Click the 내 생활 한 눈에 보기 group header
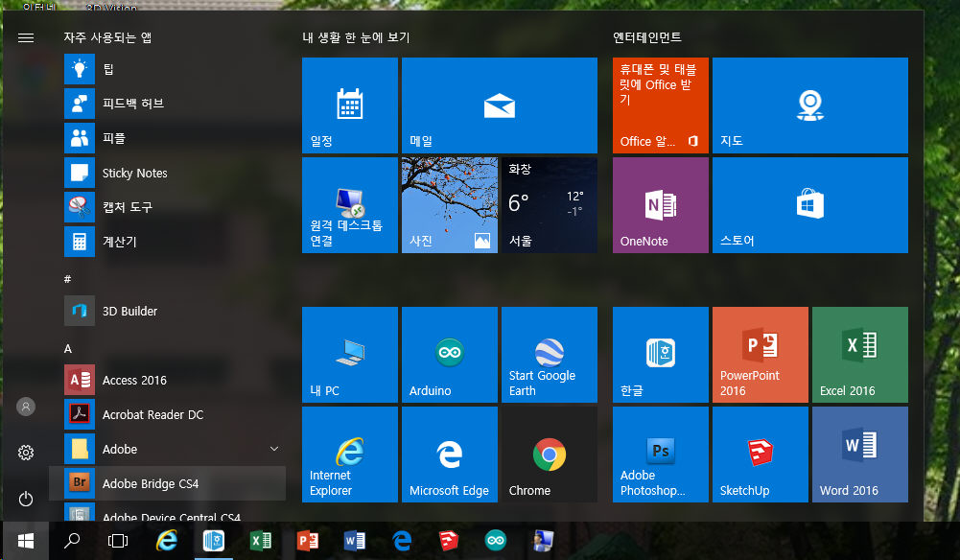Viewport: 960px width, 560px height. [x=356, y=37]
